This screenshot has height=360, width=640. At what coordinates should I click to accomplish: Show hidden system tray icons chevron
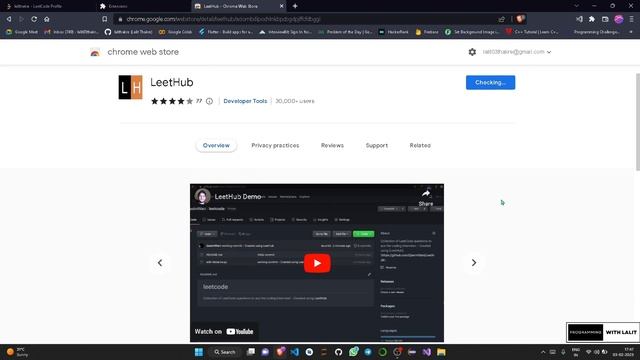tap(543, 352)
